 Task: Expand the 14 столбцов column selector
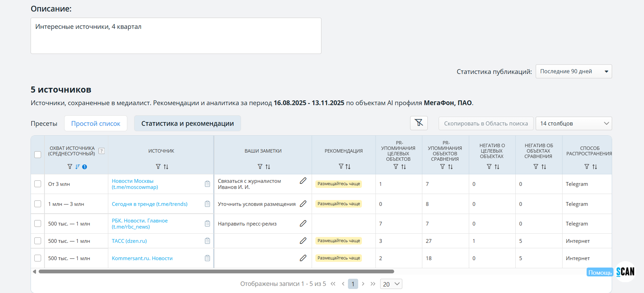[573, 123]
